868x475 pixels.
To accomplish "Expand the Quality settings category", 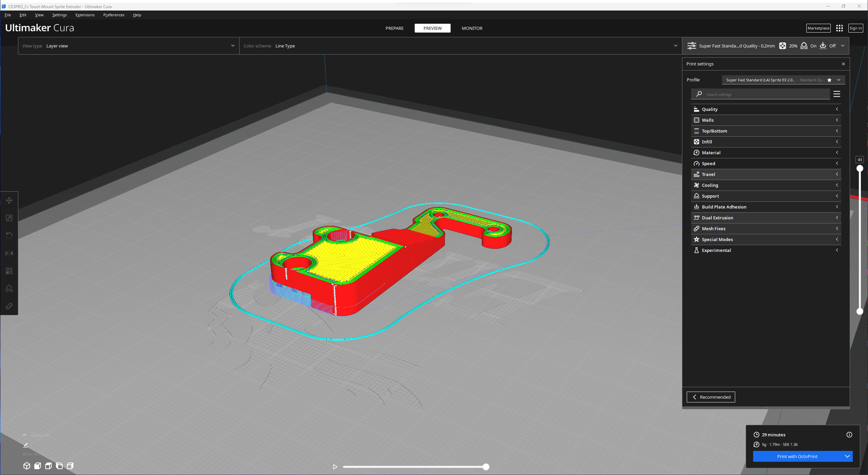I will point(766,109).
